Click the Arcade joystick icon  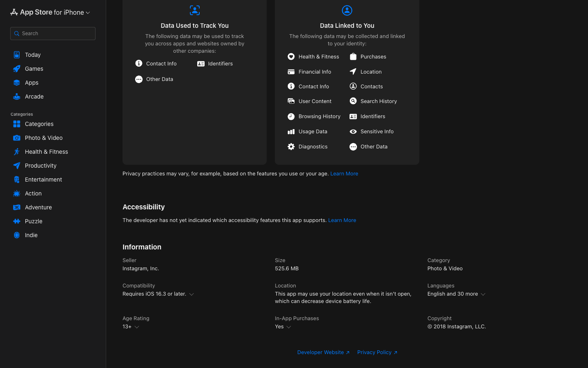coord(17,96)
